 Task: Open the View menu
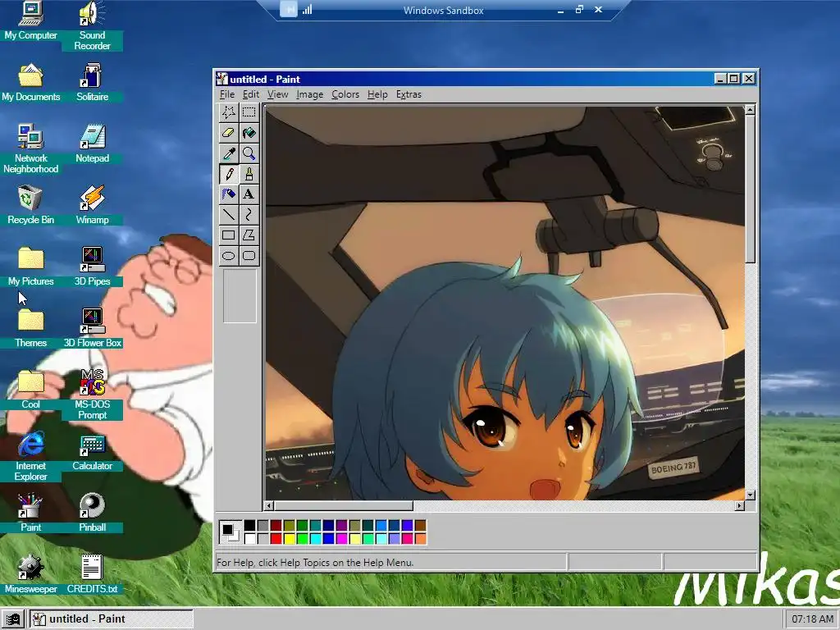pos(277,94)
